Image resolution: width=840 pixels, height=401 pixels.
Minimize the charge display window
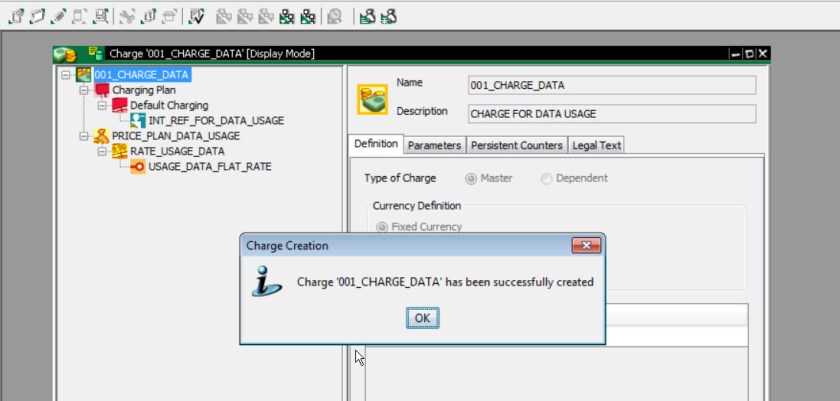tap(736, 54)
